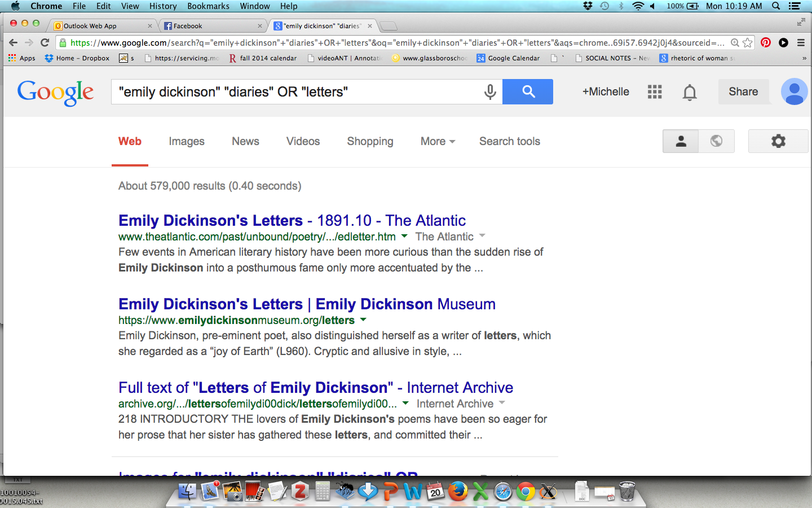Viewport: 812px width, 508px height.
Task: Click the volume icon in menu bar
Action: (x=653, y=6)
